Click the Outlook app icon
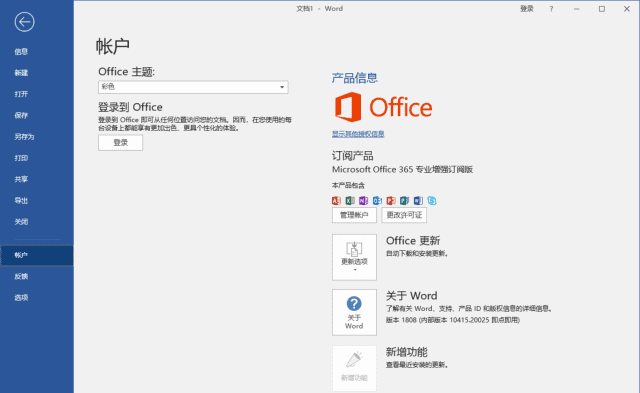640x393 pixels. click(x=377, y=200)
